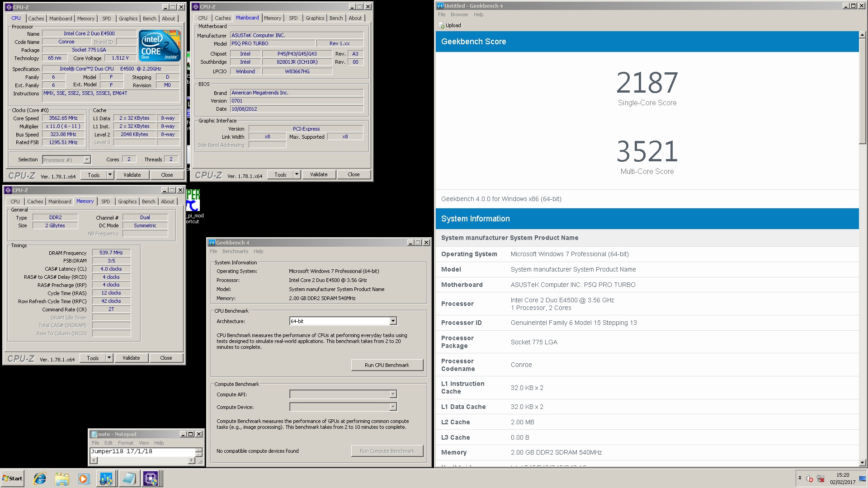The width and height of the screenshot is (868, 488).
Task: Expand Tools arrow in CPU-Z Memory window
Action: tap(109, 358)
